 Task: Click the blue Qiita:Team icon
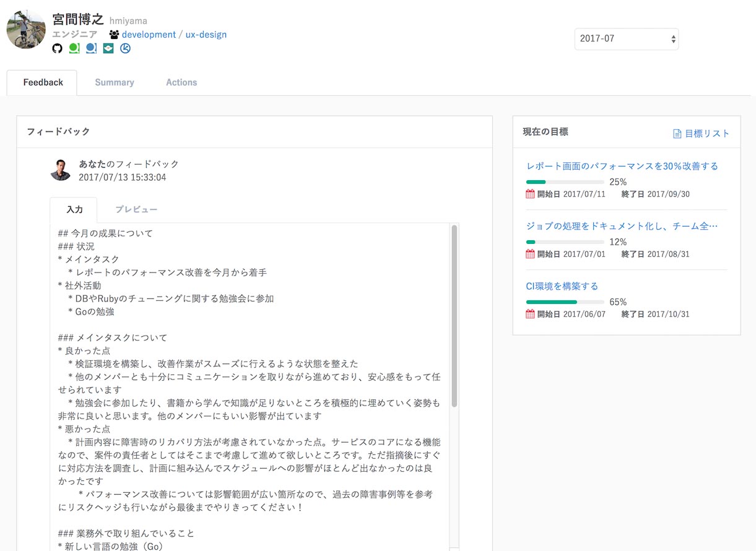click(x=92, y=48)
